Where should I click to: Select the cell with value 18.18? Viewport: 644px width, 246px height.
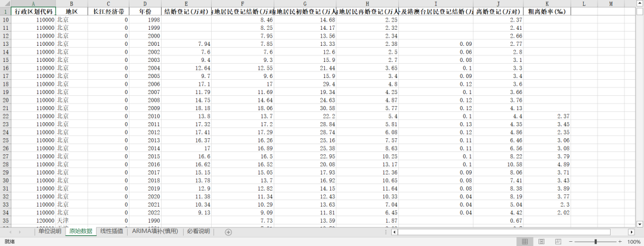[x=186, y=108]
